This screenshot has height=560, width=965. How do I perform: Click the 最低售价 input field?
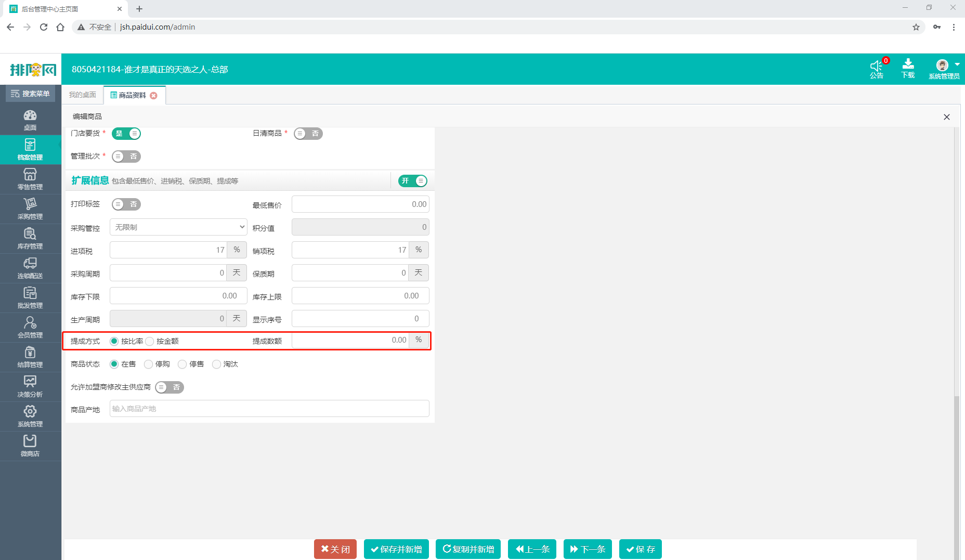point(360,204)
